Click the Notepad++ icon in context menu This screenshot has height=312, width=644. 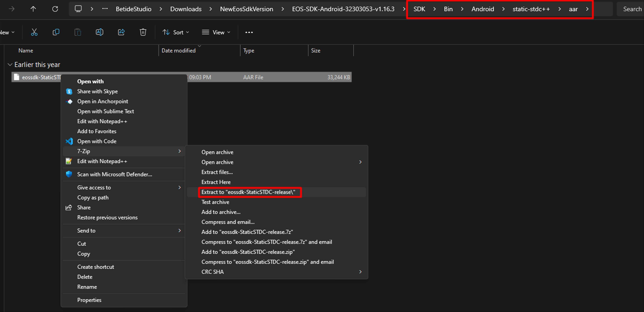[69, 161]
